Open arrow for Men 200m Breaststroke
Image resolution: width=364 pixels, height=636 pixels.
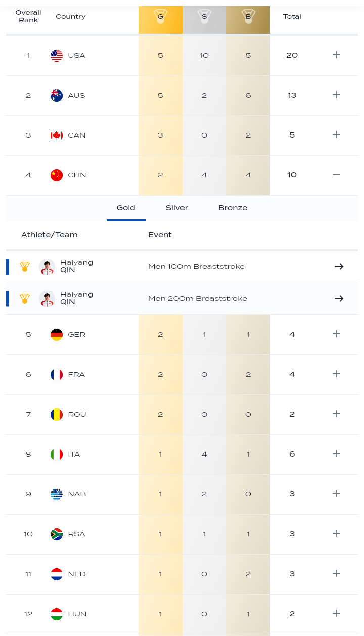(339, 298)
